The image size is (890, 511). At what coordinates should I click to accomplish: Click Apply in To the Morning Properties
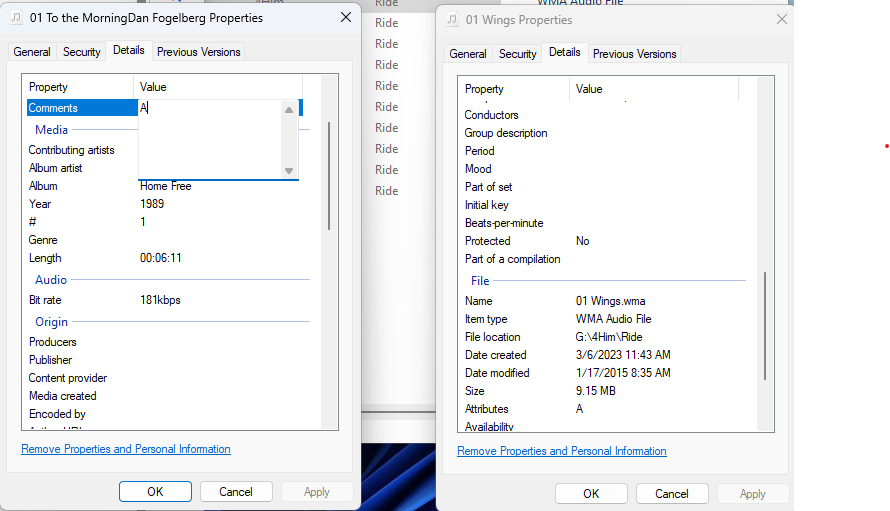tap(317, 492)
